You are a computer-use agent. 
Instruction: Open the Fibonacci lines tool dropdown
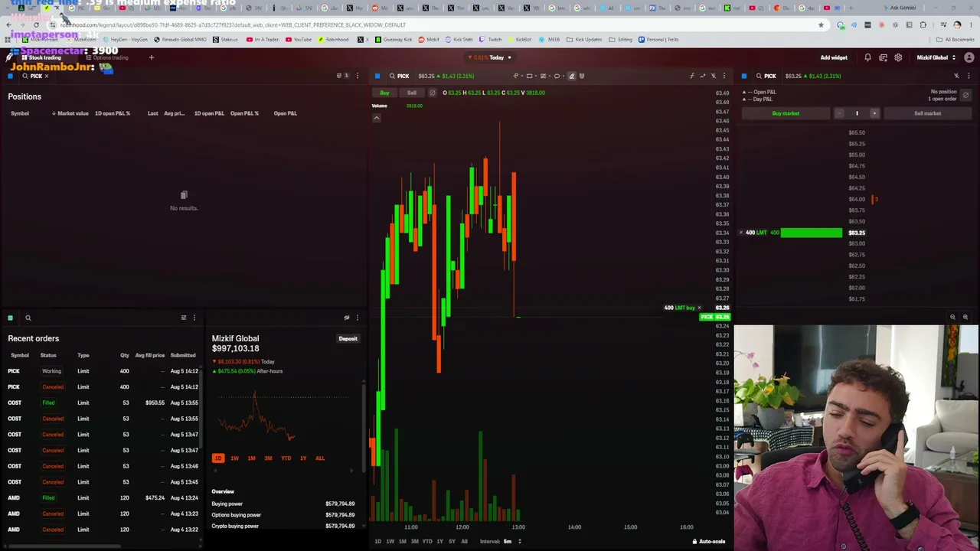coord(544,76)
